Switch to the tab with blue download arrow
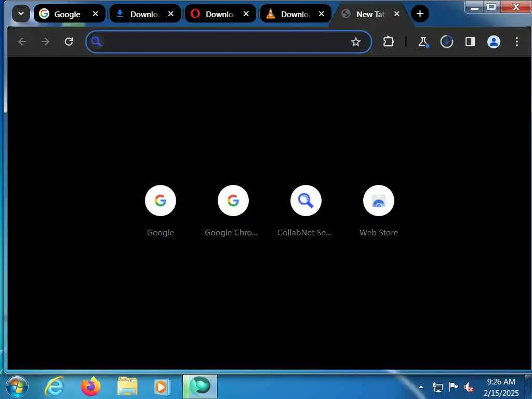The width and height of the screenshot is (532, 399). pos(145,14)
